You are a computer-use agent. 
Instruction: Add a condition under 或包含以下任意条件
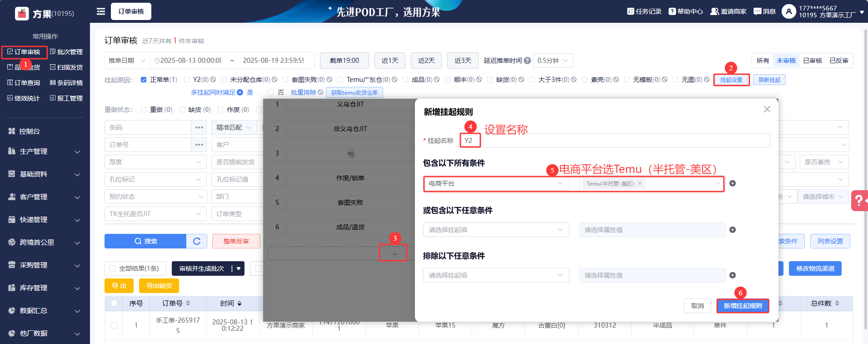point(733,230)
